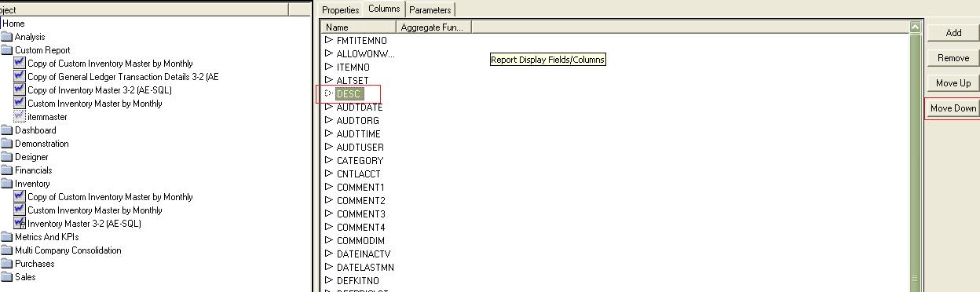Viewport: 980px width, 292px height.
Task: Expand the CATEGORY column triangle
Action: (x=329, y=160)
